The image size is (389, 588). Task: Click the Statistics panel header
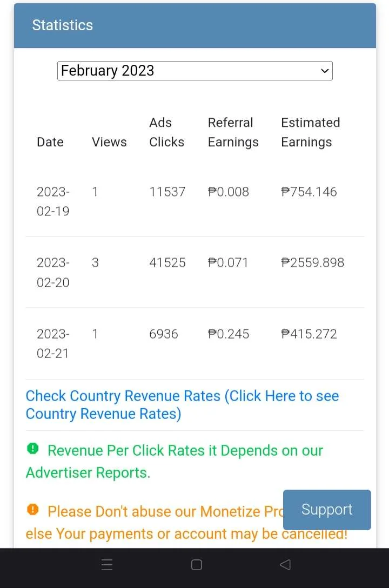194,25
